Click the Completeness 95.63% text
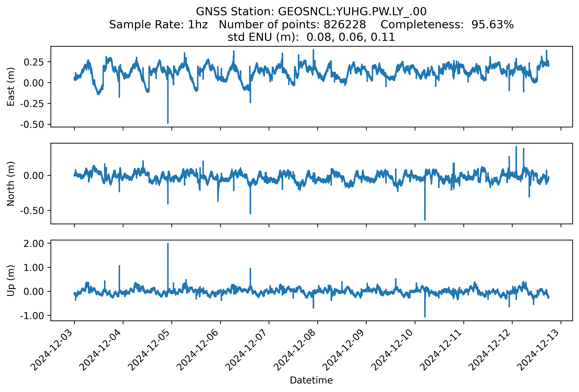 (x=447, y=24)
